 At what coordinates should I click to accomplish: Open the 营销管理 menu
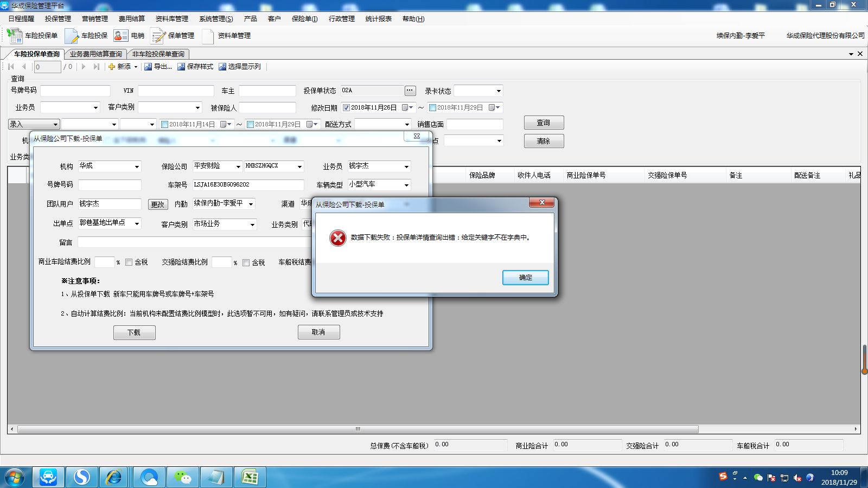95,19
